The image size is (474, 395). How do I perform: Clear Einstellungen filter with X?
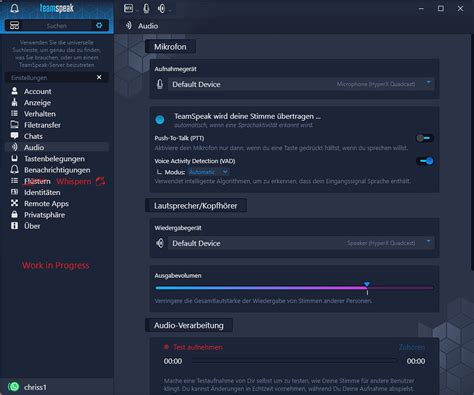click(x=99, y=77)
